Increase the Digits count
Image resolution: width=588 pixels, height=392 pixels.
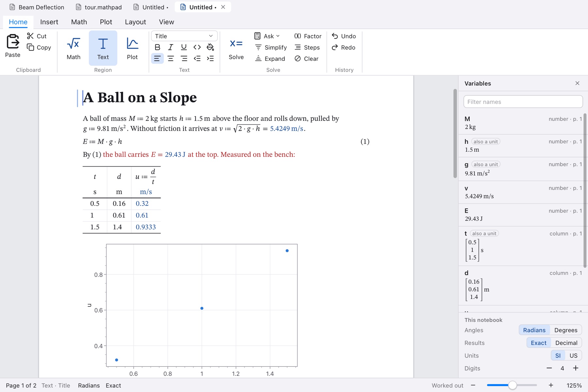pos(576,368)
